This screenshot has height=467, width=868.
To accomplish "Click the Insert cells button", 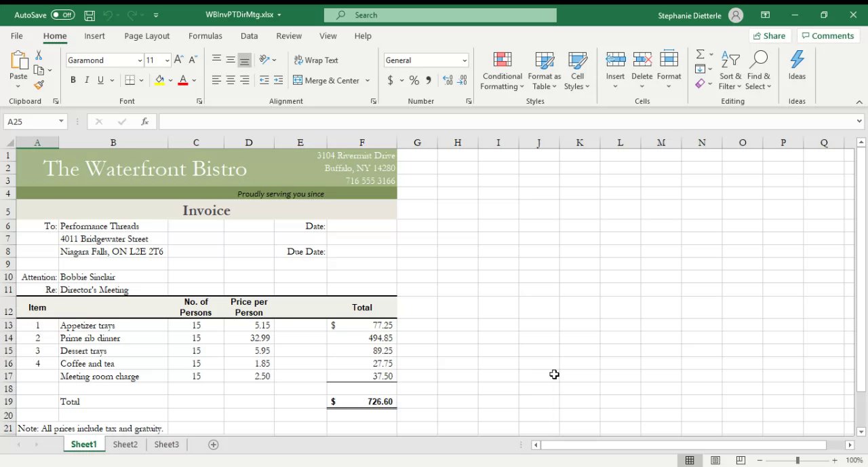I will (615, 70).
